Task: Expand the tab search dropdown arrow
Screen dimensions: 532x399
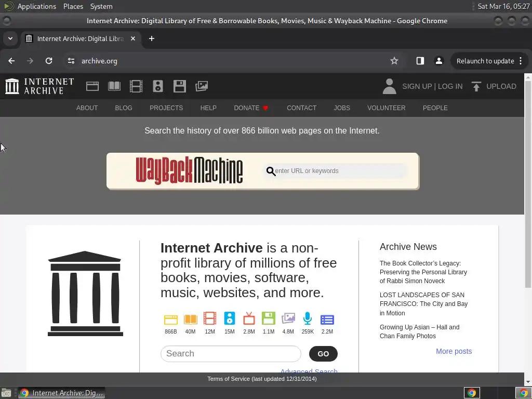Action: 10,38
